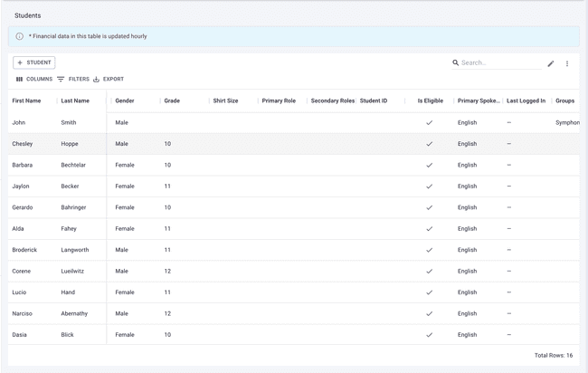
Task: Open the three-dot more options menu
Action: [x=567, y=63]
